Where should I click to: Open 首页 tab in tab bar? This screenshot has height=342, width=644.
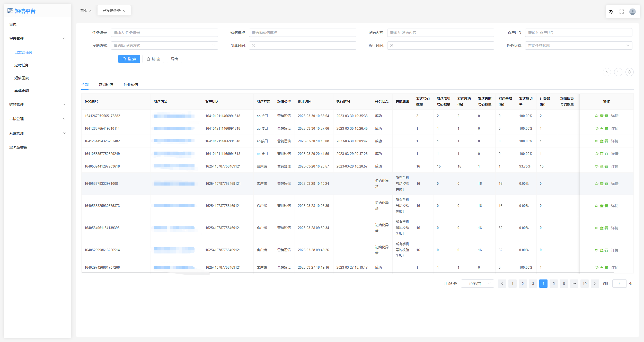tap(84, 11)
